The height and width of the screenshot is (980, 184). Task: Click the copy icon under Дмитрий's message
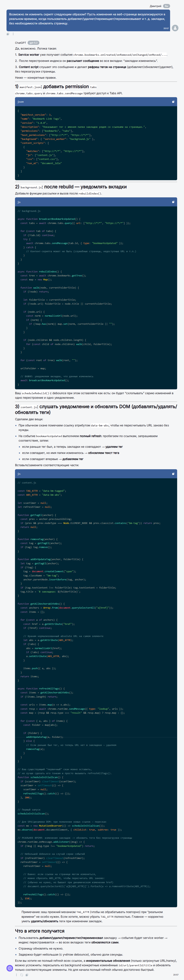(8, 34)
